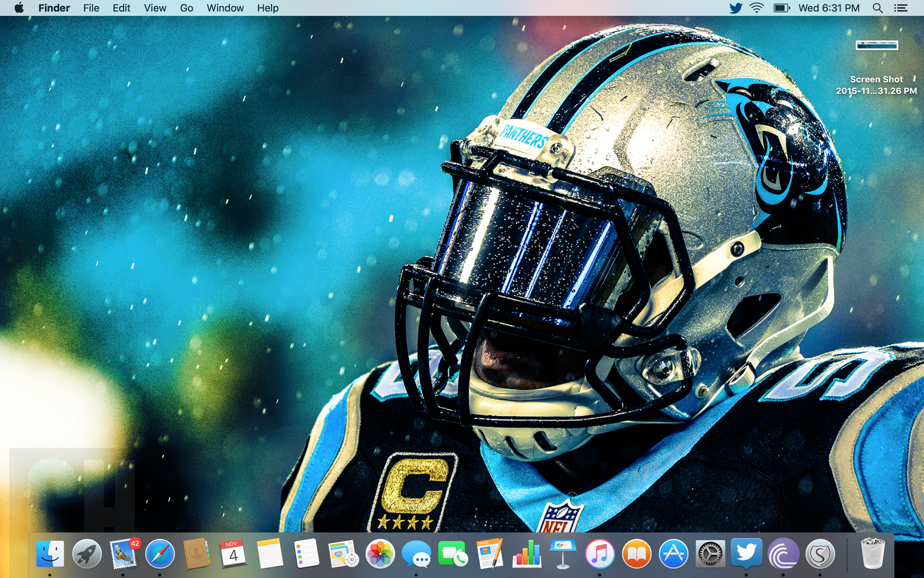
Task: Open Notification Center list icon
Action: [900, 8]
